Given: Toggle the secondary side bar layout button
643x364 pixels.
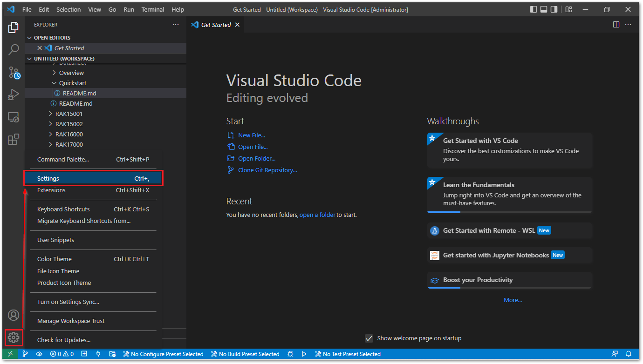Looking at the screenshot, I should (554, 9).
